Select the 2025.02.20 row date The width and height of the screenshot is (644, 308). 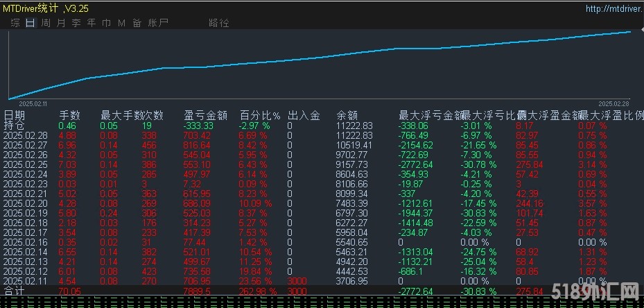(26, 203)
